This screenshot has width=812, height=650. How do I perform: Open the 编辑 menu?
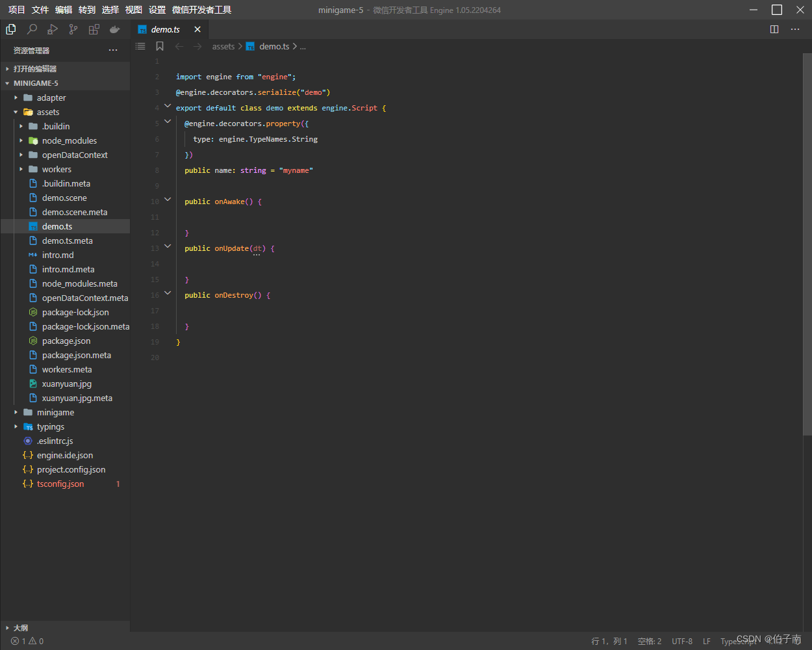(x=64, y=10)
